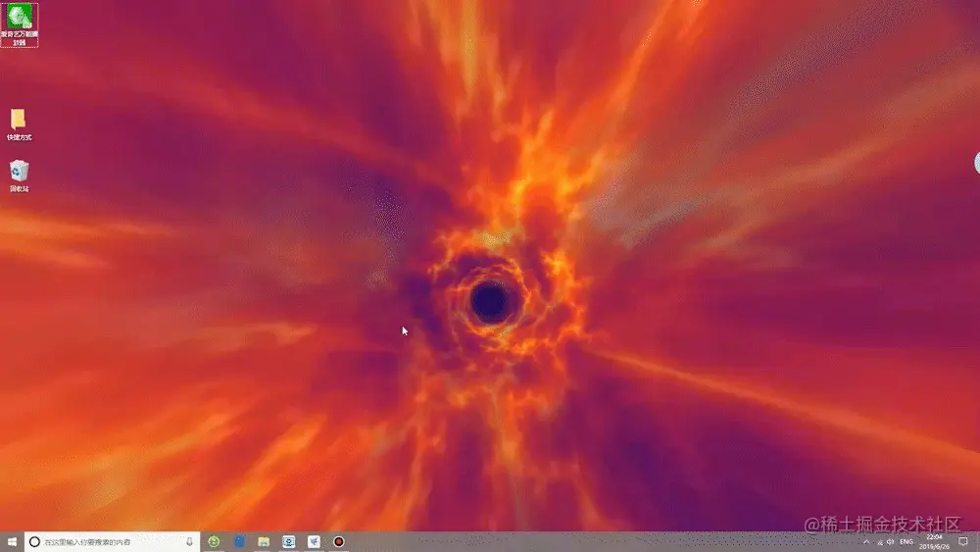This screenshot has height=552, width=980.
Task: Select the green iQiyi player desktop icon
Action: tap(20, 25)
